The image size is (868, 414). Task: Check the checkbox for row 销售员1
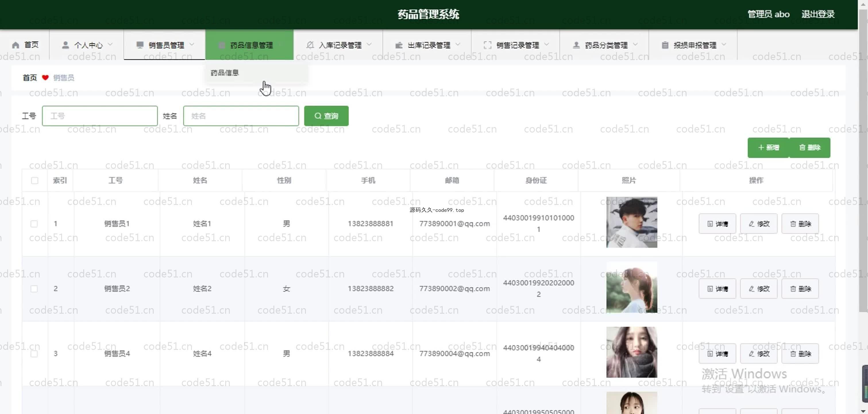coord(34,224)
